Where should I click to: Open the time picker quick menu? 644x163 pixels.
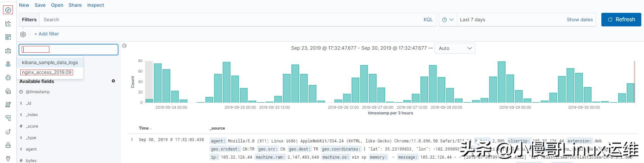(x=448, y=20)
